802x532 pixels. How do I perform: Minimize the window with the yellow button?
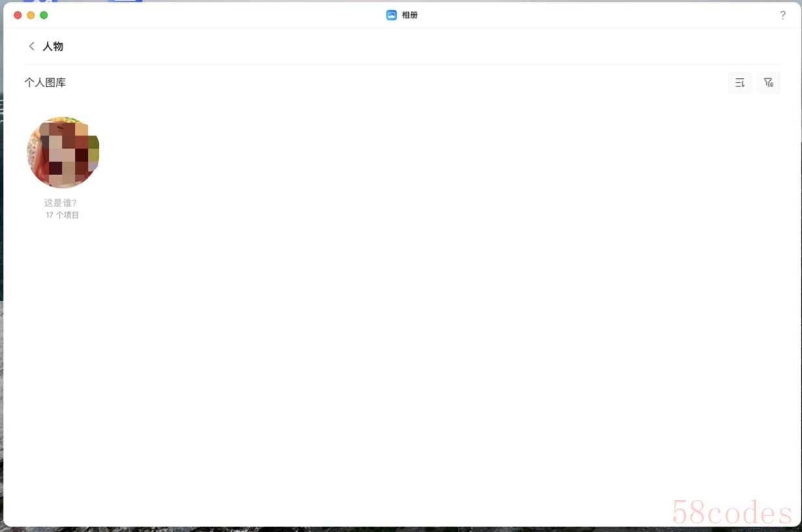point(31,15)
